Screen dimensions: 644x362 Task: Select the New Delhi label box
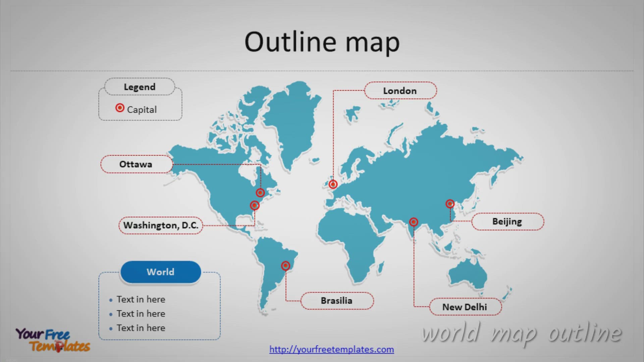[465, 307]
